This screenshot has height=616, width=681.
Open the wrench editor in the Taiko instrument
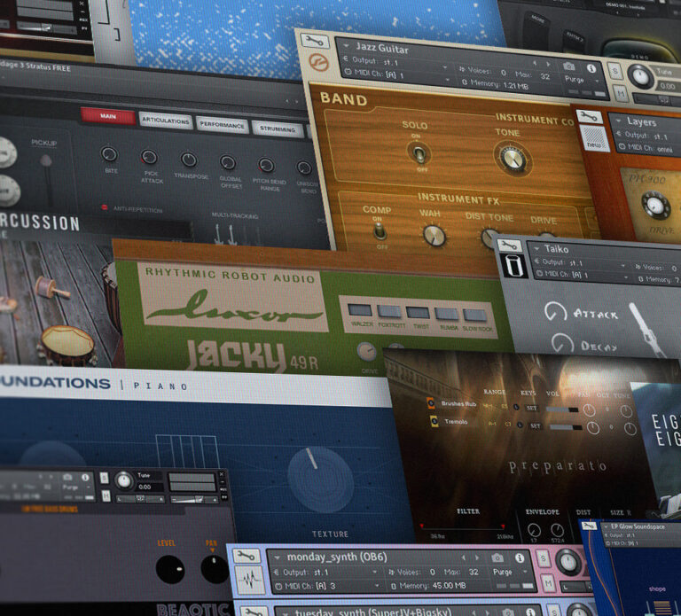[510, 246]
